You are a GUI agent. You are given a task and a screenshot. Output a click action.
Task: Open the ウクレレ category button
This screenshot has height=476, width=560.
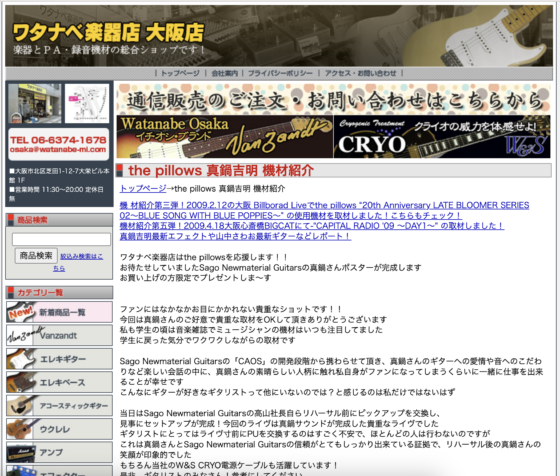[x=59, y=429]
